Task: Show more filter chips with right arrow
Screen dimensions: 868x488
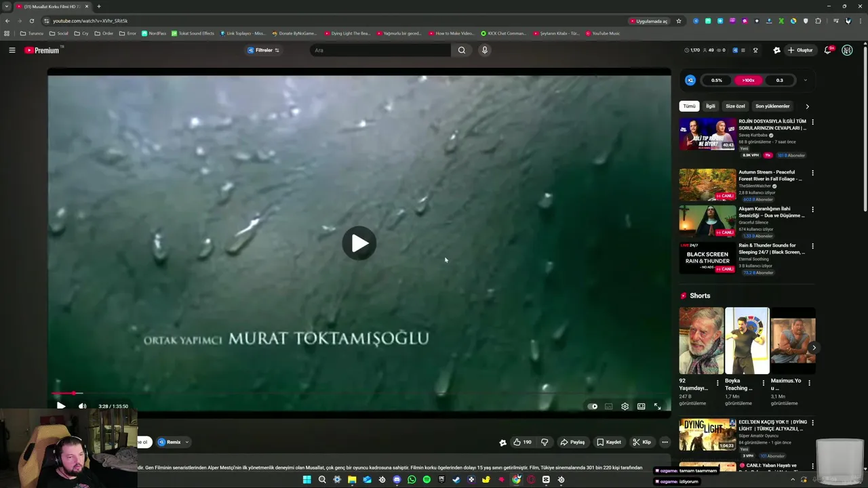Action: [x=807, y=106]
